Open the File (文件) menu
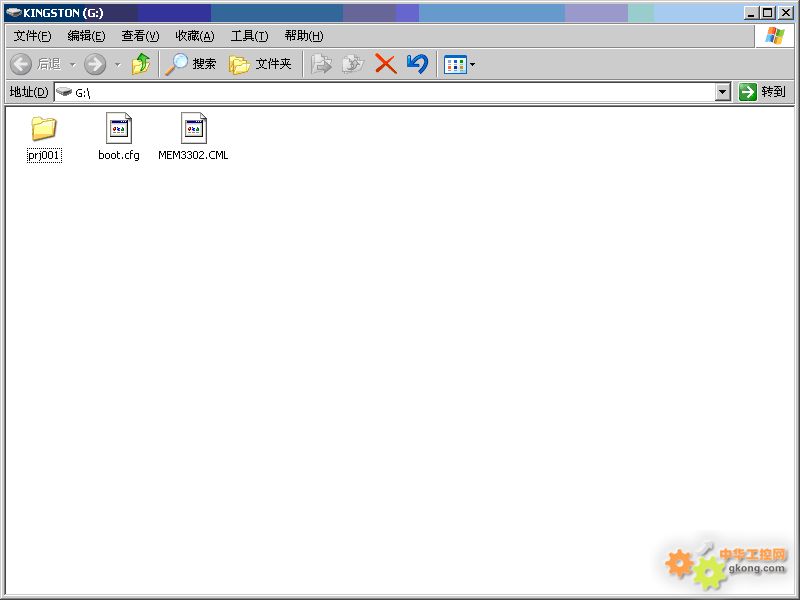Image resolution: width=800 pixels, height=600 pixels. coord(32,36)
